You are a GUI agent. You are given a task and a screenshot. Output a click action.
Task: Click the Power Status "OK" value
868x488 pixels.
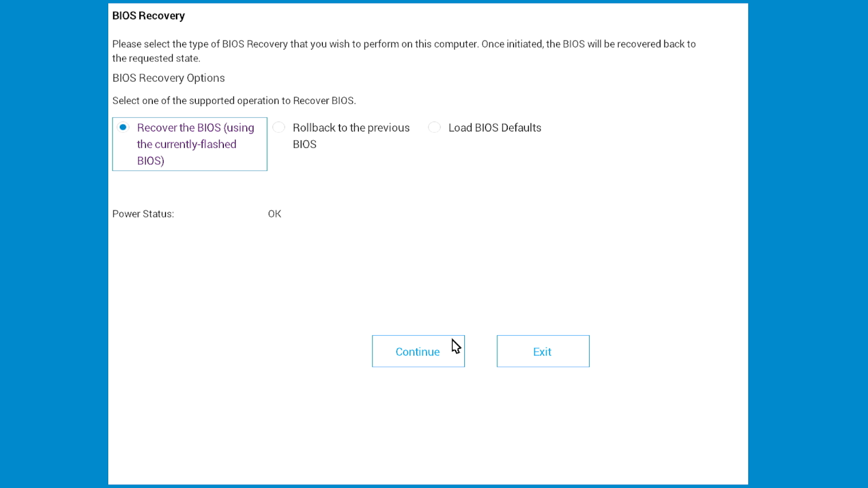pyautogui.click(x=274, y=214)
